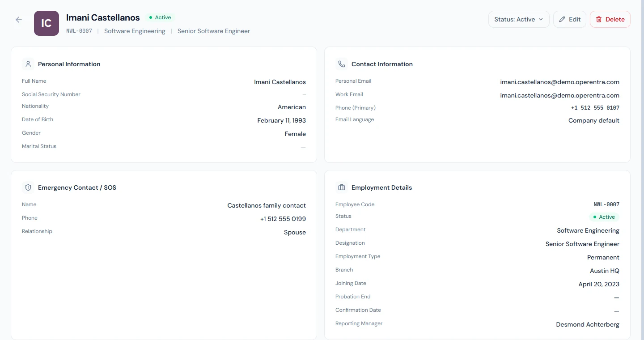Select the birth date February 11, 1993
Image resolution: width=644 pixels, height=340 pixels.
(282, 120)
